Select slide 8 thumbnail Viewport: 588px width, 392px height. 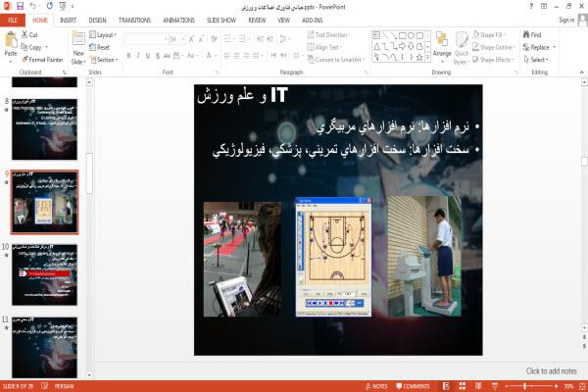point(44,129)
